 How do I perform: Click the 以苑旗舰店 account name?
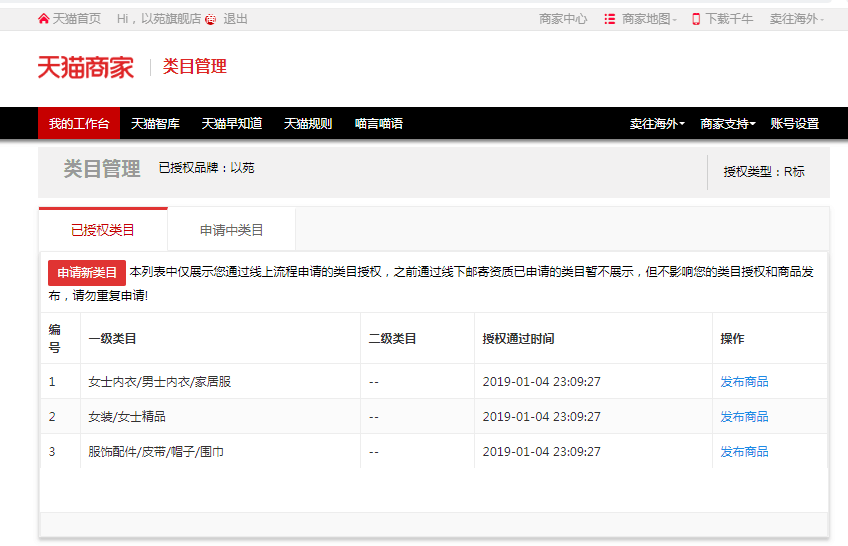(x=171, y=19)
